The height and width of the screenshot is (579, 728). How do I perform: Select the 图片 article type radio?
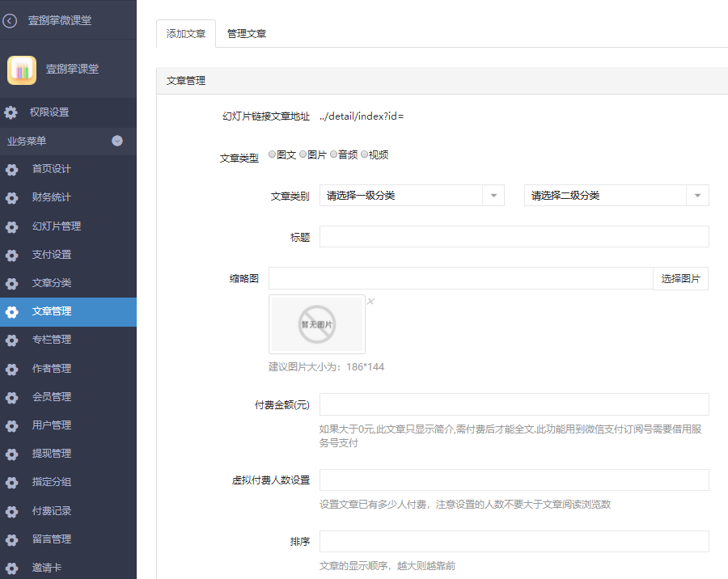click(x=303, y=154)
